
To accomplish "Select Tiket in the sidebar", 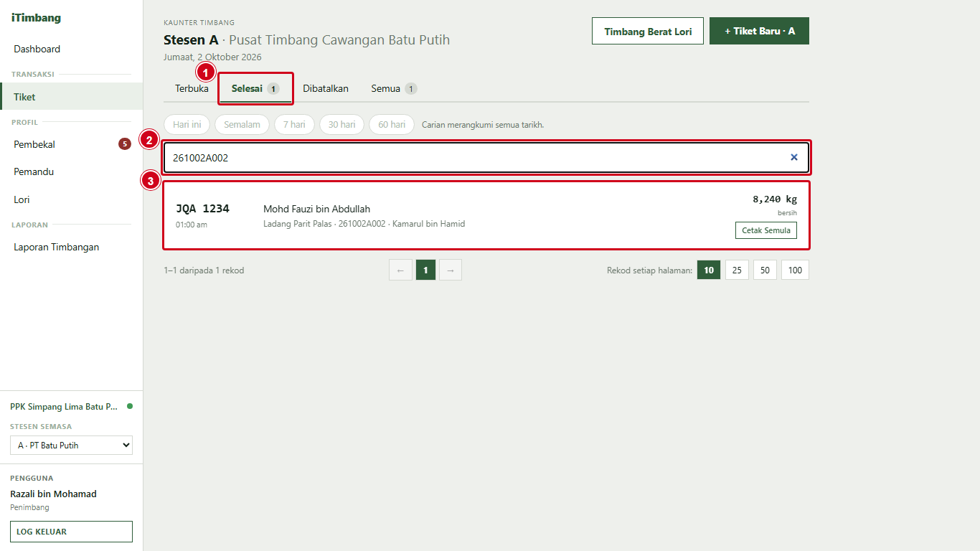I will point(71,97).
